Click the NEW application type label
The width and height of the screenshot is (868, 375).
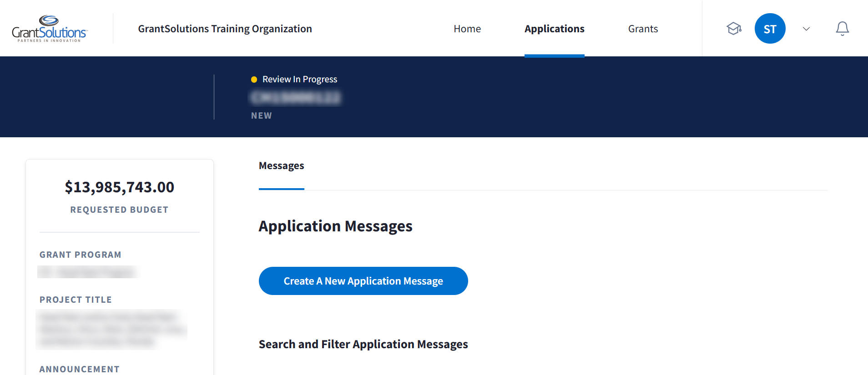click(x=262, y=116)
